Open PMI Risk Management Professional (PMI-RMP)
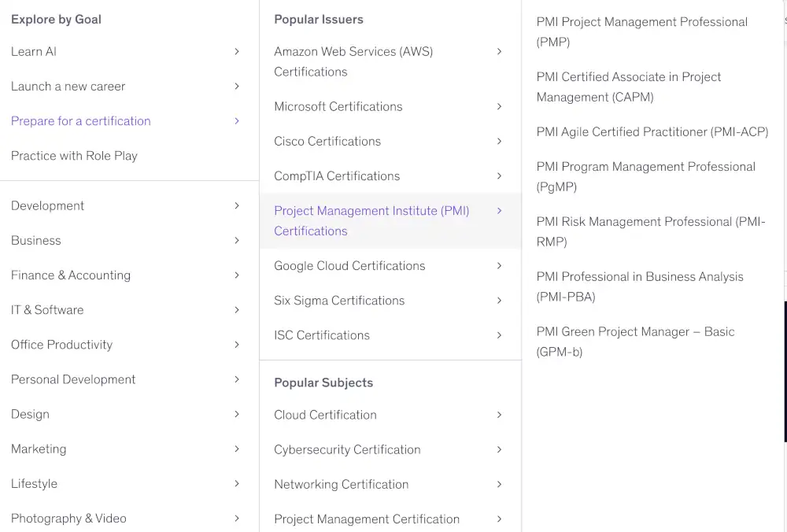 [x=651, y=232]
